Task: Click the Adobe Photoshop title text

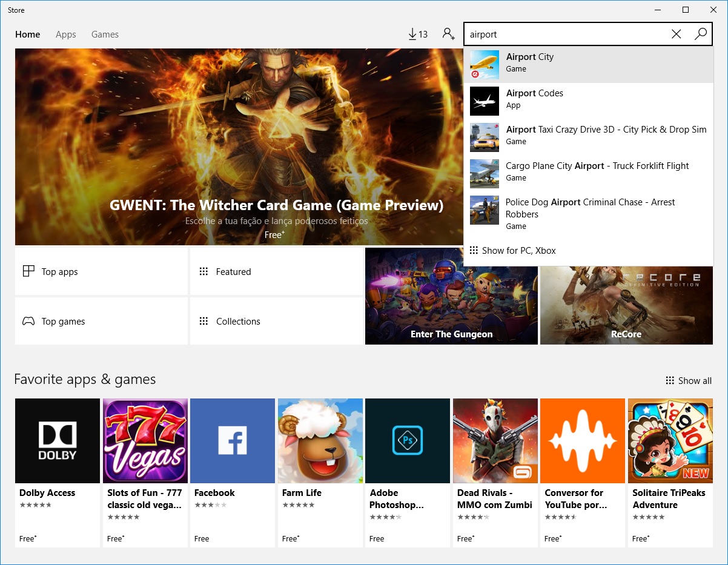Action: tap(397, 499)
